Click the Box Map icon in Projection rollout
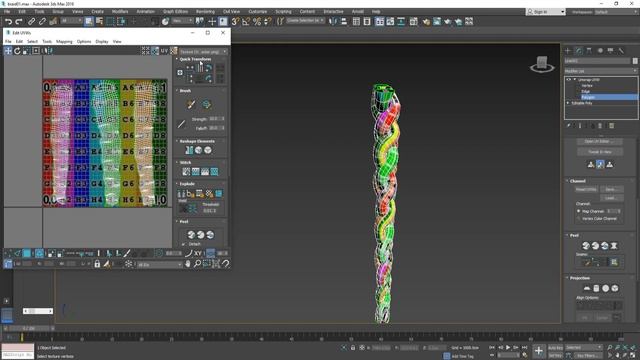The width and height of the screenshot is (640, 360). pos(615,288)
